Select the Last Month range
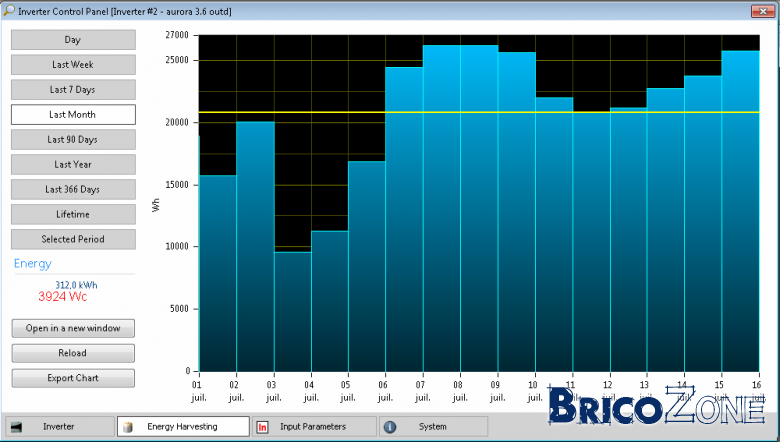This screenshot has height=442, width=780. click(x=73, y=114)
